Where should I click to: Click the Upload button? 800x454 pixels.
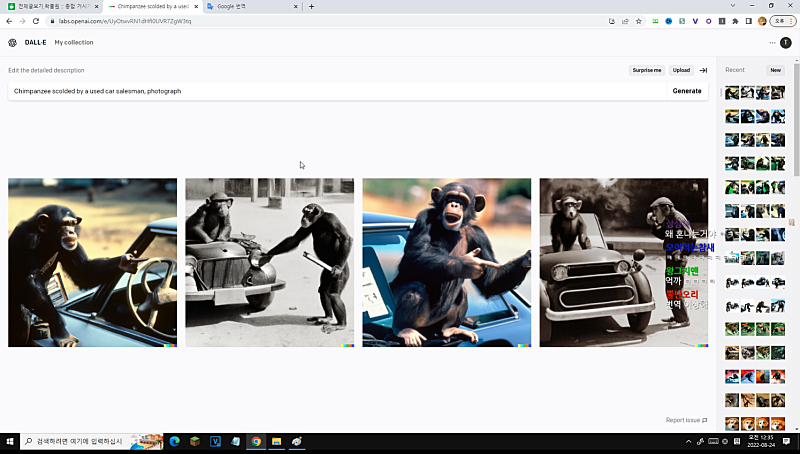click(681, 70)
